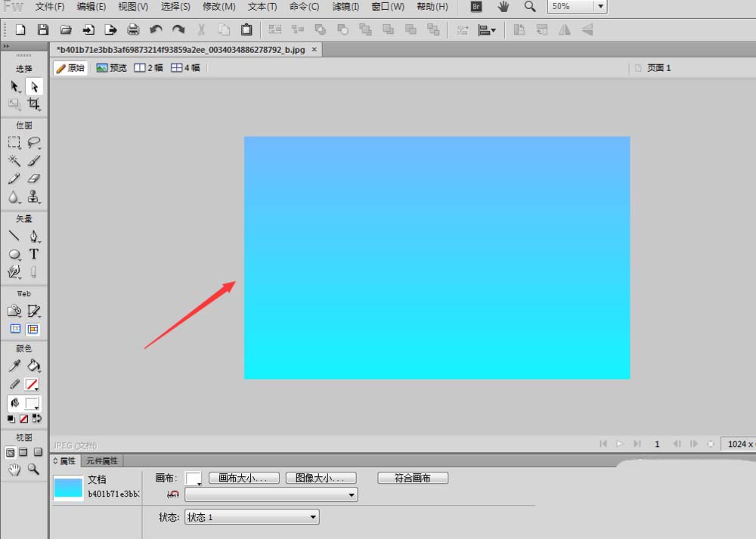Switch to 元件属性 tab

pos(102,461)
